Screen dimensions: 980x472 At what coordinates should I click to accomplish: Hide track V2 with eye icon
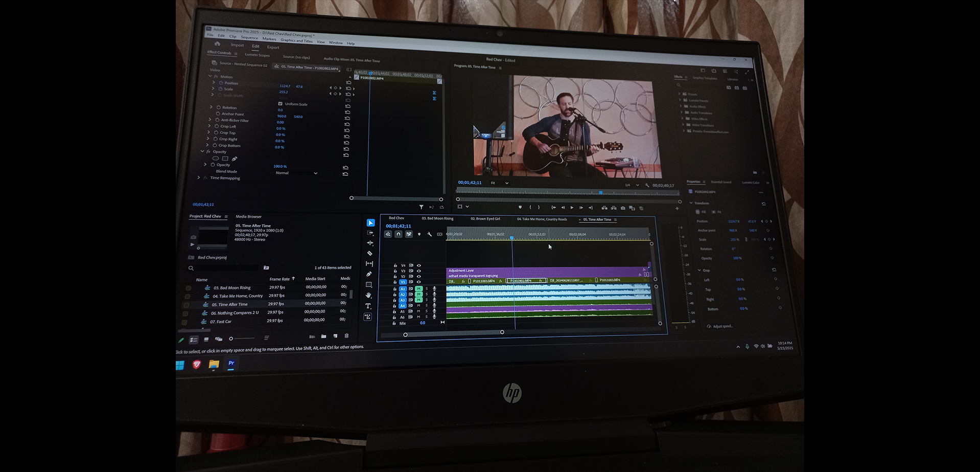pos(418,276)
